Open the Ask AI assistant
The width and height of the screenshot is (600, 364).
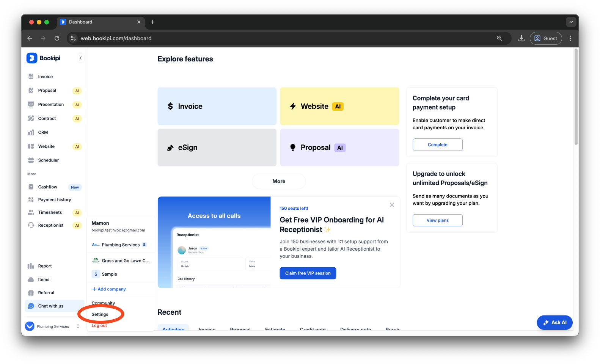click(554, 323)
